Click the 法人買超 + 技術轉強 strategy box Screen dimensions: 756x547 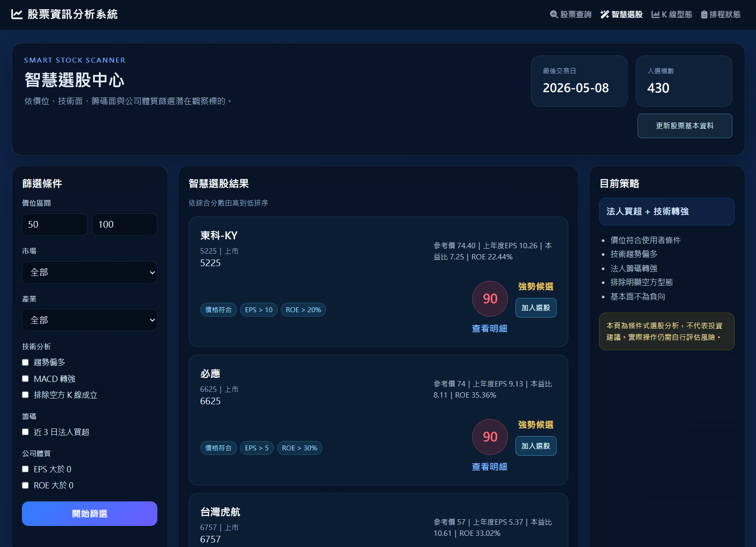coord(667,212)
